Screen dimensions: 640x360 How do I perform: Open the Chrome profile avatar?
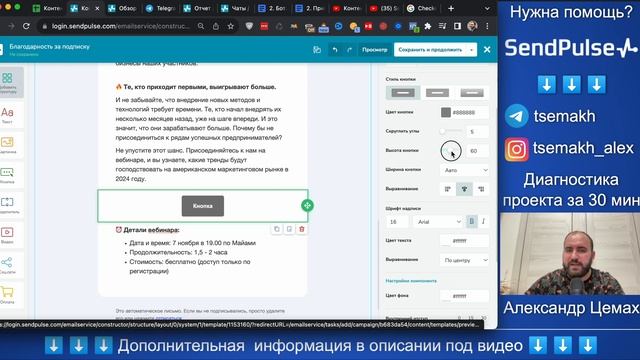(x=472, y=26)
